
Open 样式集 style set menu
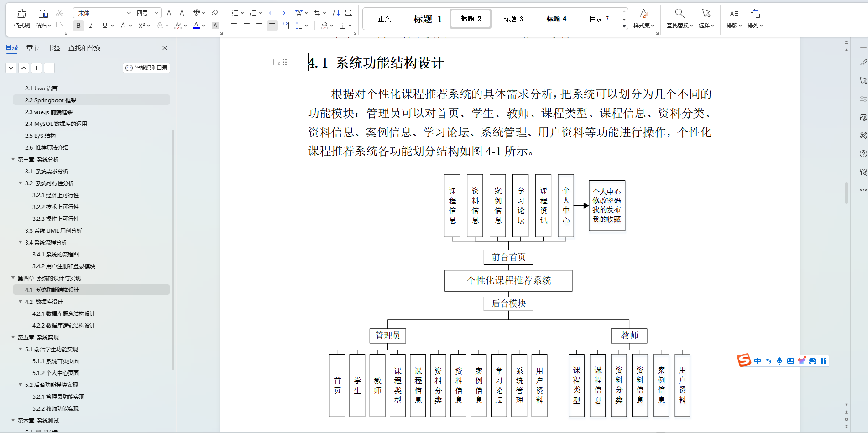click(643, 19)
